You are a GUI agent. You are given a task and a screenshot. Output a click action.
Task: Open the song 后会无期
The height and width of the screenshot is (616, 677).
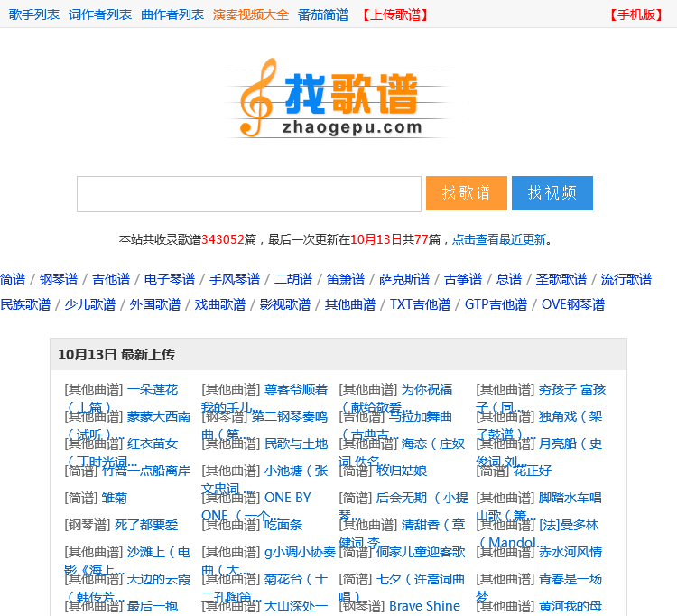402,498
